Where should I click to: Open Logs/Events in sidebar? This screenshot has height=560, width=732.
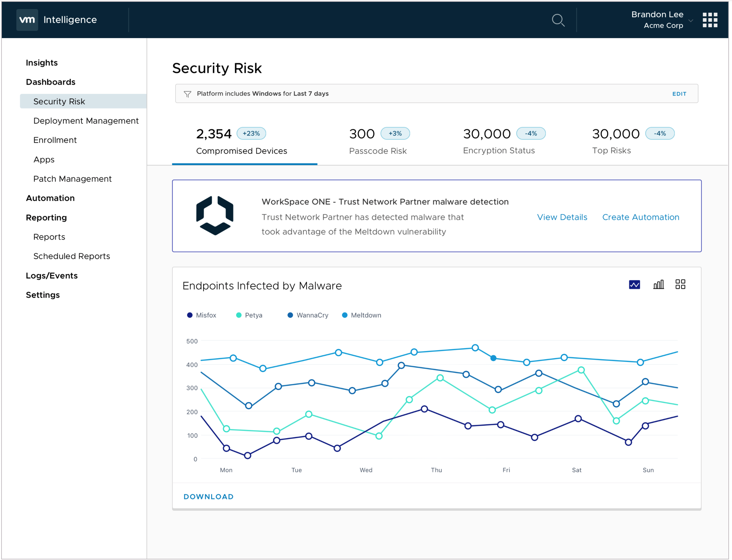[52, 276]
